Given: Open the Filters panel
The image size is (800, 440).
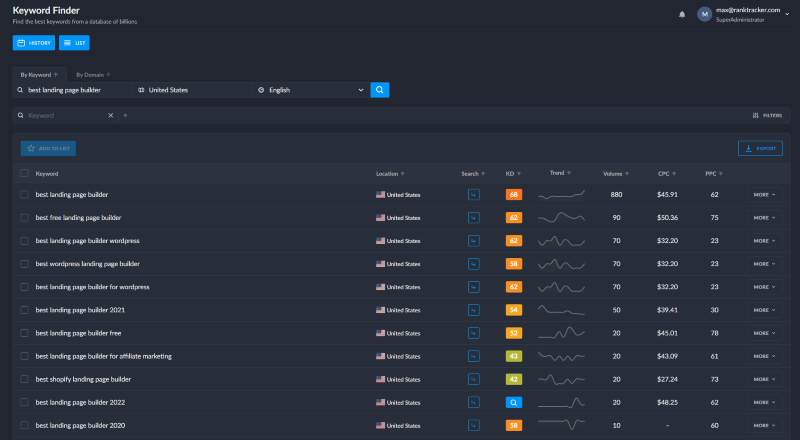Looking at the screenshot, I should click(x=767, y=115).
